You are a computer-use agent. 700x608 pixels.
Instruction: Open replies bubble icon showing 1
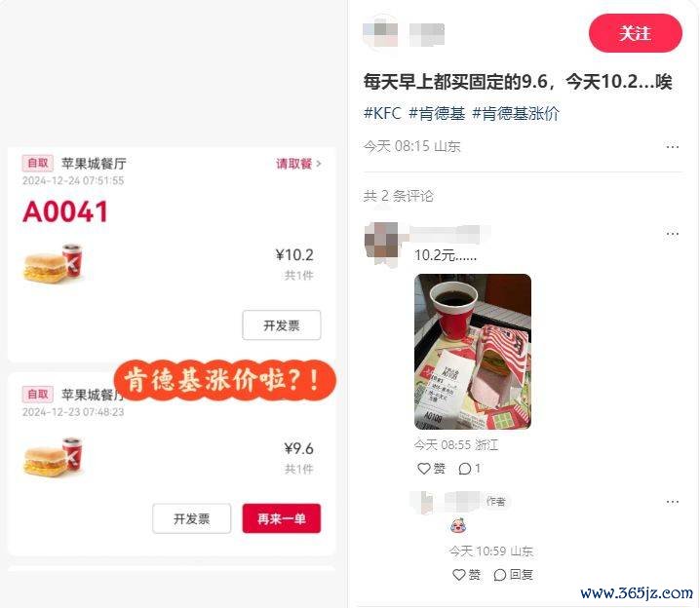point(465,469)
